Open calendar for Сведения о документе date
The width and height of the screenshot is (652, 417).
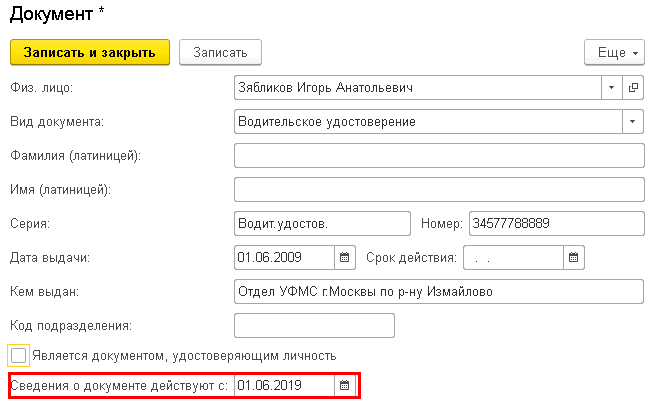click(345, 385)
